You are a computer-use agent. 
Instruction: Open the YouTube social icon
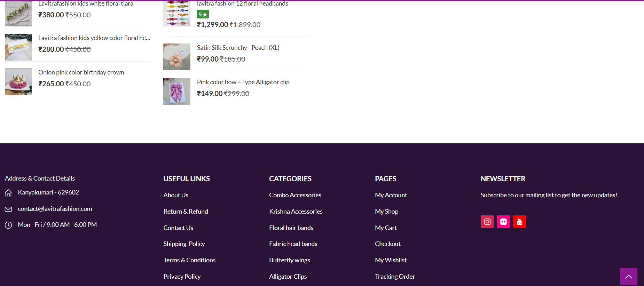519,222
